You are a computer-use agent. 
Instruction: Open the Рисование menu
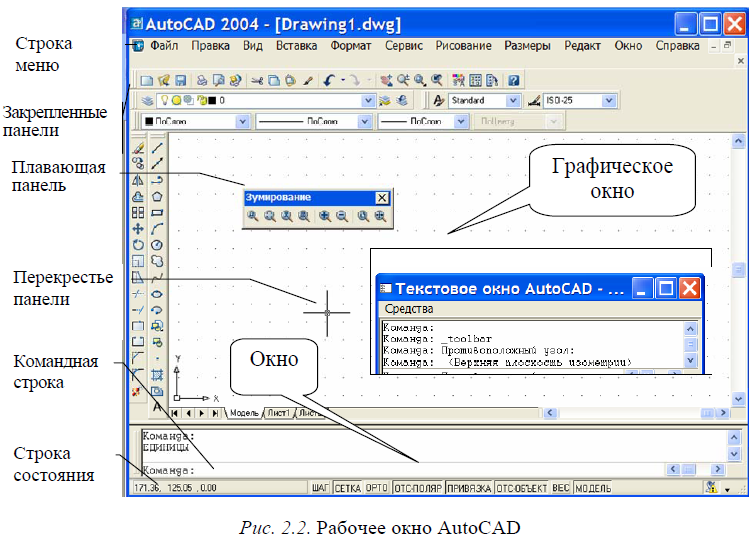tap(463, 46)
